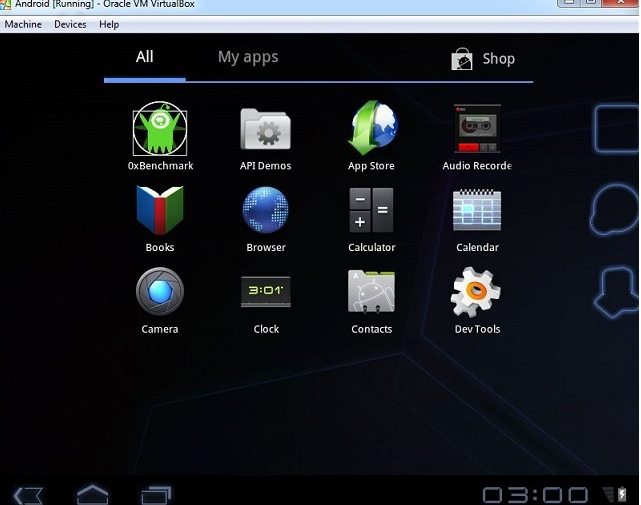
Task: Open the Calculator app icon
Action: click(371, 210)
